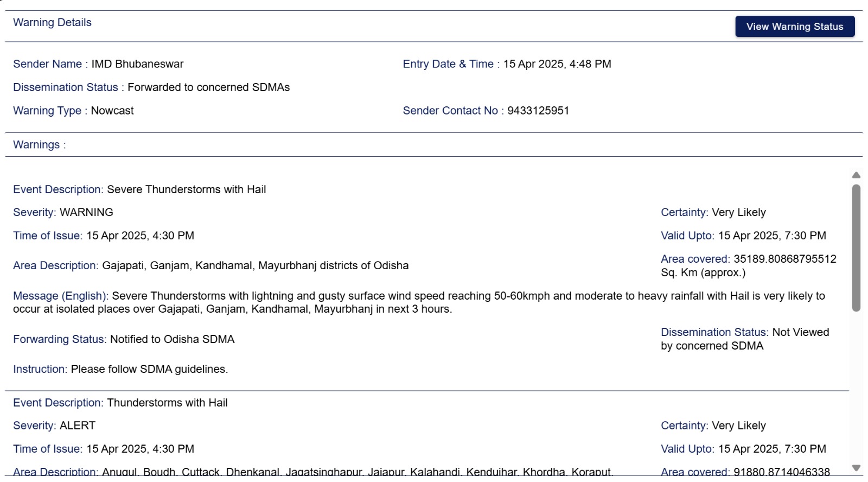Viewport: 868px width, 482px height.
Task: Click the Warnings section label
Action: [39, 145]
